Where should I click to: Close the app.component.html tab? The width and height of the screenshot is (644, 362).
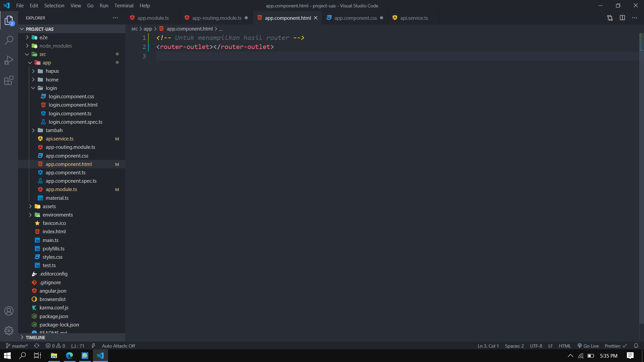pyautogui.click(x=316, y=18)
